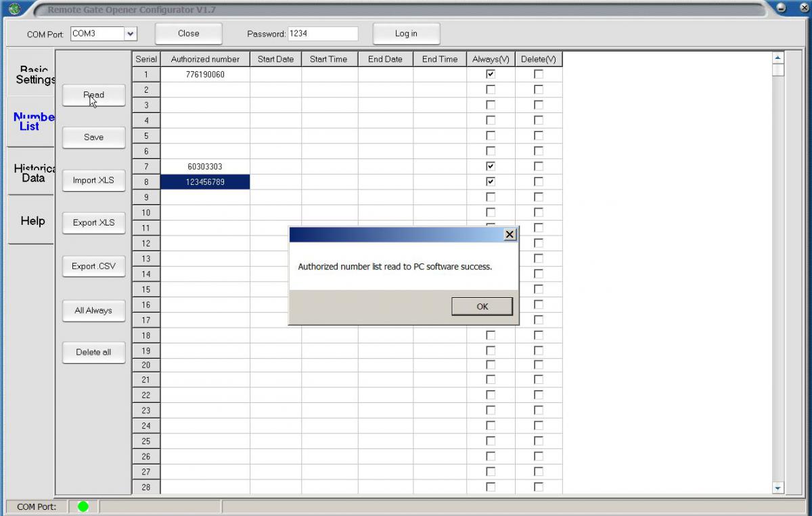The height and width of the screenshot is (516, 812).
Task: Uncheck Always checkbox for serial 1
Action: pyautogui.click(x=491, y=74)
